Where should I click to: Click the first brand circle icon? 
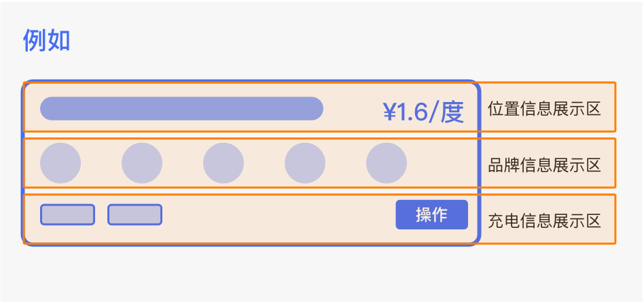(x=60, y=163)
